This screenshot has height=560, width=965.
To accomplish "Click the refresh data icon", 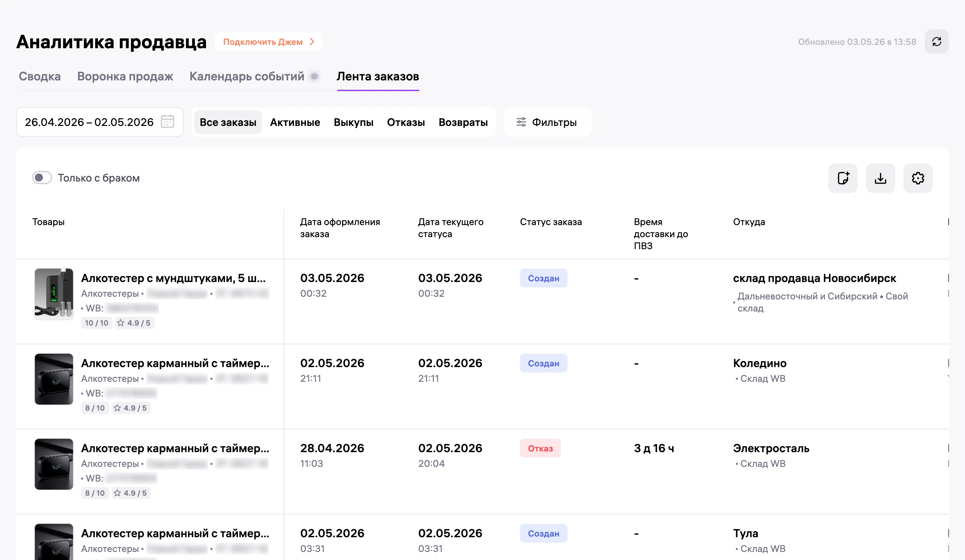I will point(937,42).
